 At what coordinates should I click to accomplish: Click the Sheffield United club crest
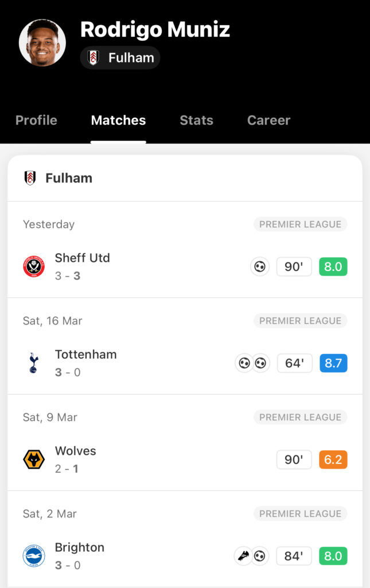point(34,266)
